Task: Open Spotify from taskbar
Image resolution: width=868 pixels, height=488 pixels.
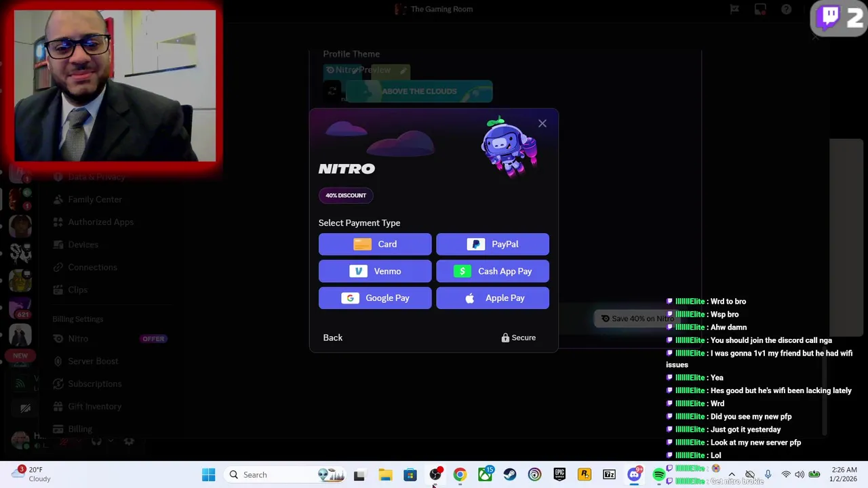Action: [658, 474]
